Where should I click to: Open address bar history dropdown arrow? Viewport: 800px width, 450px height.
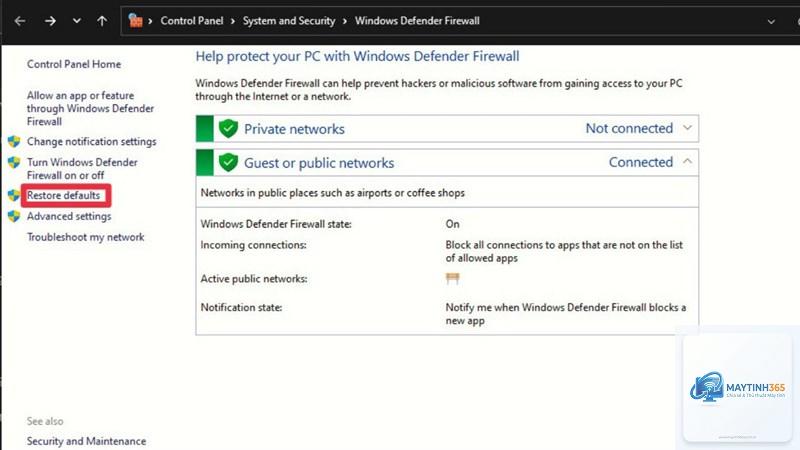tap(771, 21)
